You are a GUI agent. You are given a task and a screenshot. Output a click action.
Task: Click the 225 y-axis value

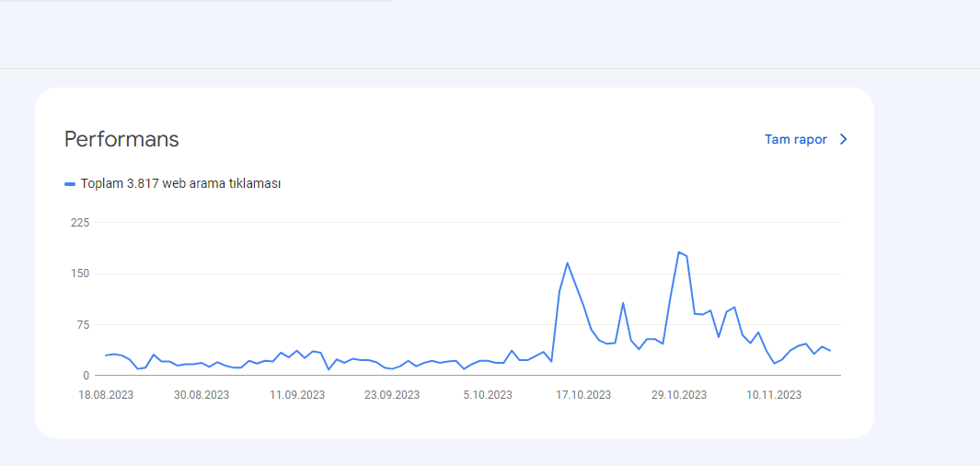[x=81, y=223]
